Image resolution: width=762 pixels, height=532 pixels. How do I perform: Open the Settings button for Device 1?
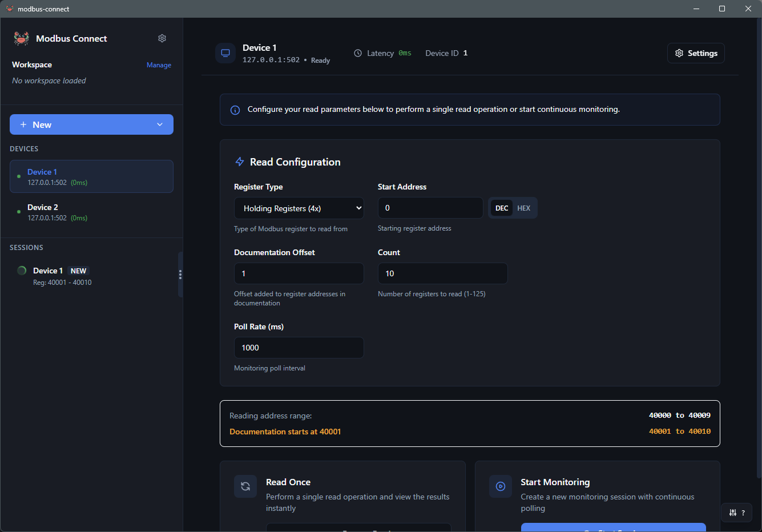click(x=696, y=53)
